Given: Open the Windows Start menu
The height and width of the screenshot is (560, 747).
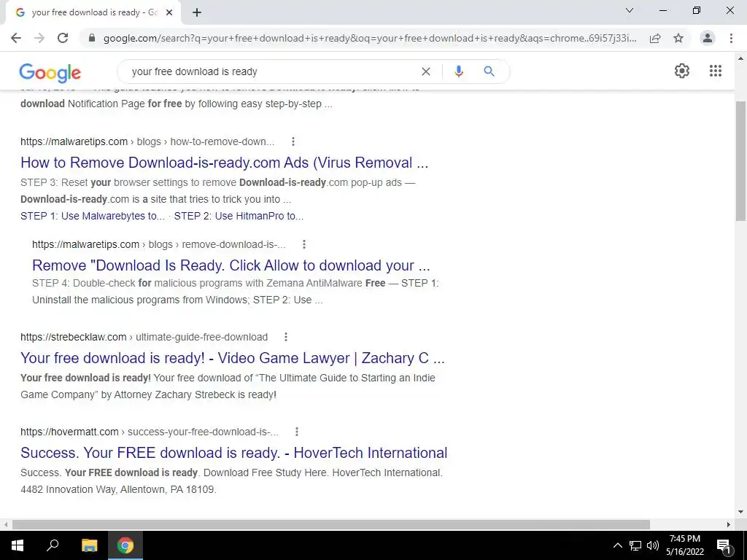Looking at the screenshot, I should point(18,545).
